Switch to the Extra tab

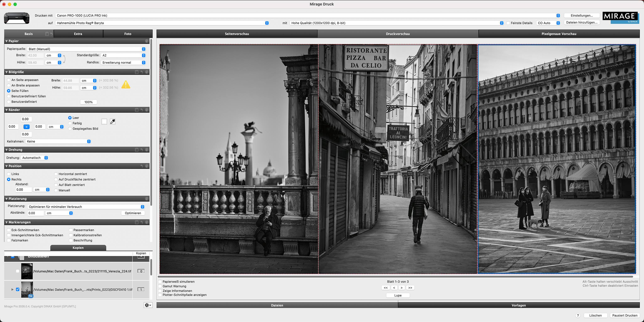point(78,34)
